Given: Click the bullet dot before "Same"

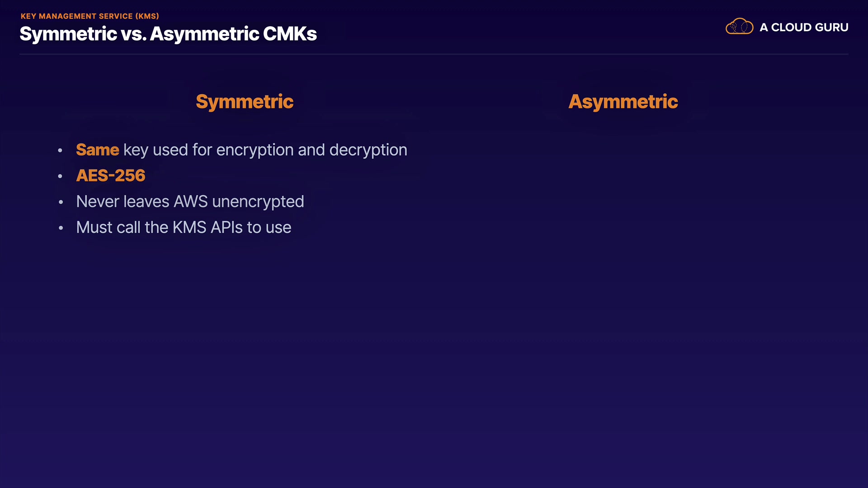Looking at the screenshot, I should coord(60,150).
